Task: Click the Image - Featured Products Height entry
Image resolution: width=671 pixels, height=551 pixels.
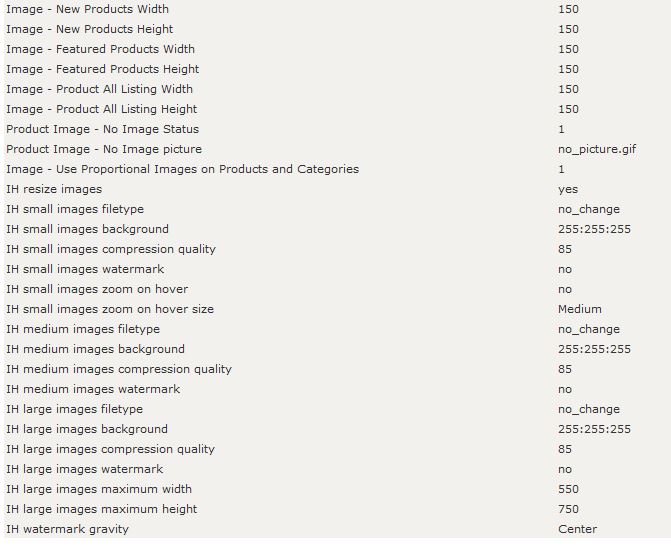Action: (x=336, y=69)
